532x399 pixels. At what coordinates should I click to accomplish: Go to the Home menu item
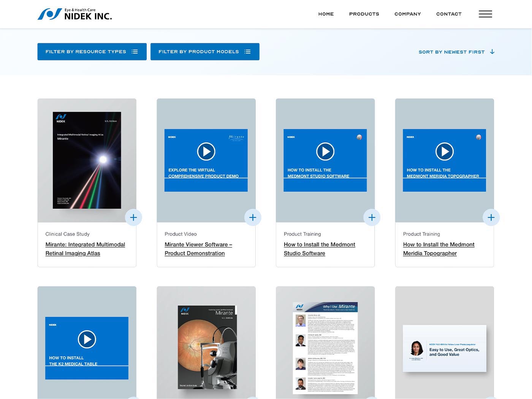[x=326, y=14]
